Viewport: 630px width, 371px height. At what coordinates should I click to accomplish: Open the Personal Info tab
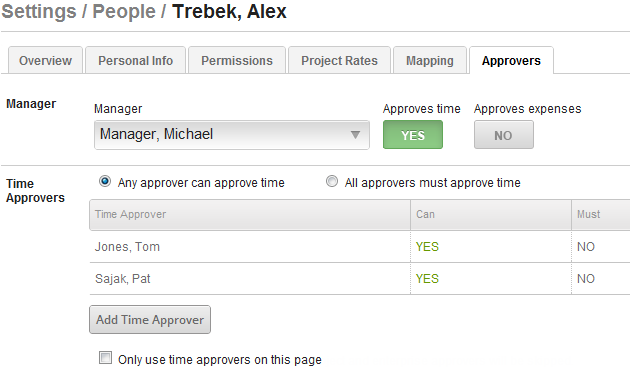[135, 60]
